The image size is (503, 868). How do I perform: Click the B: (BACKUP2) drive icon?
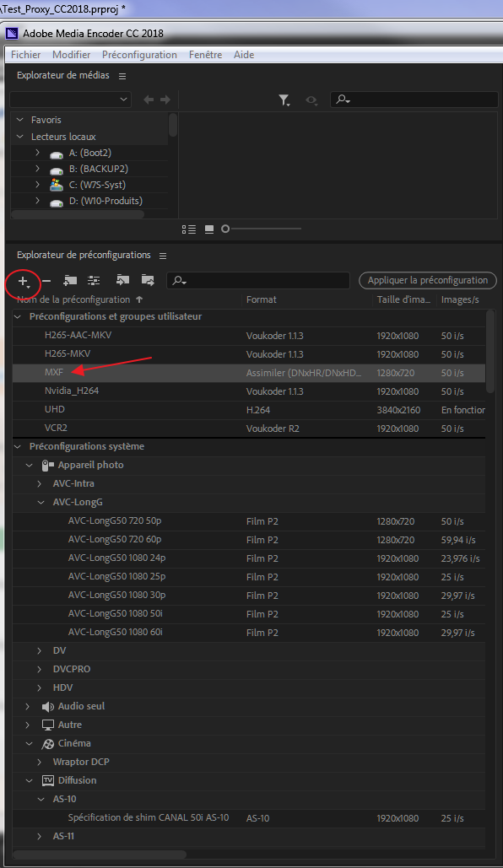pyautogui.click(x=57, y=170)
